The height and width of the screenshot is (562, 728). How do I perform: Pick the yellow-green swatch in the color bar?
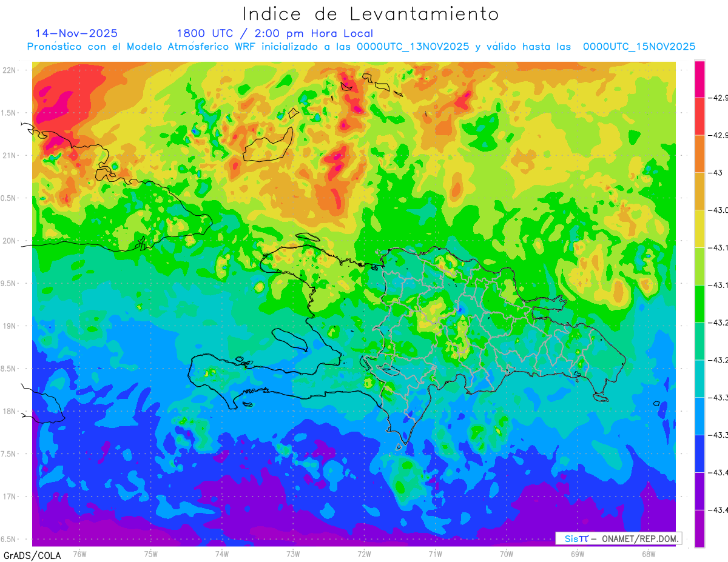(699, 267)
